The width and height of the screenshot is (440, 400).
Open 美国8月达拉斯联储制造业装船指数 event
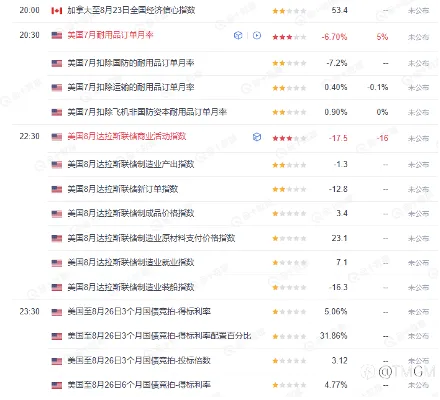[131, 287]
